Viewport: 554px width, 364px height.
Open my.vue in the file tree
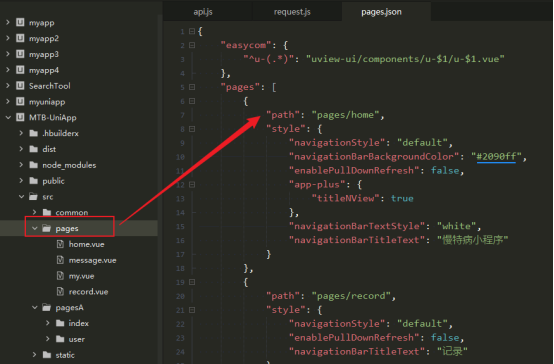[x=82, y=276]
